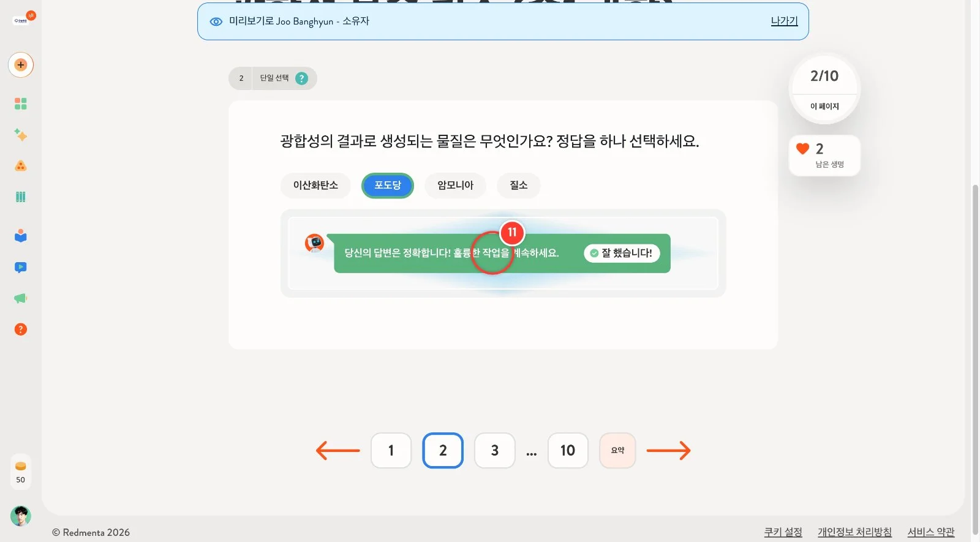Click the teal help icon beside 단일 선택

coord(301,78)
